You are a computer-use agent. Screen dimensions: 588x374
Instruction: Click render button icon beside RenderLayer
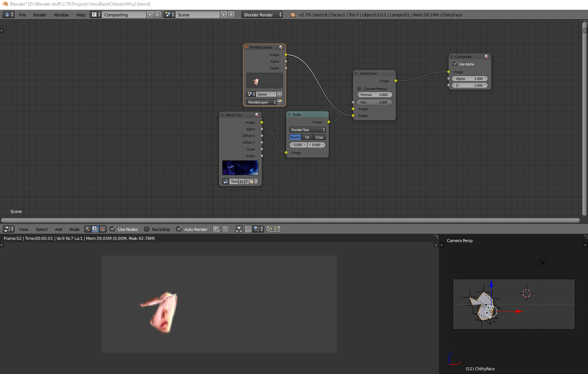tap(279, 102)
